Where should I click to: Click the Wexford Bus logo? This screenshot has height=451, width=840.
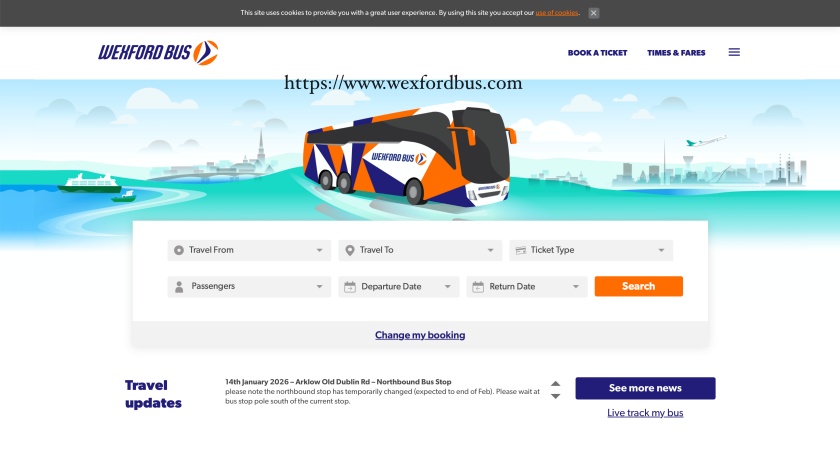click(x=158, y=52)
